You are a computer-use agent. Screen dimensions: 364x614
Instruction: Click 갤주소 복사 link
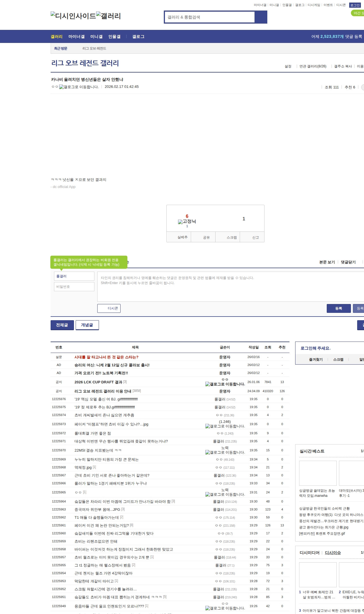343,66
